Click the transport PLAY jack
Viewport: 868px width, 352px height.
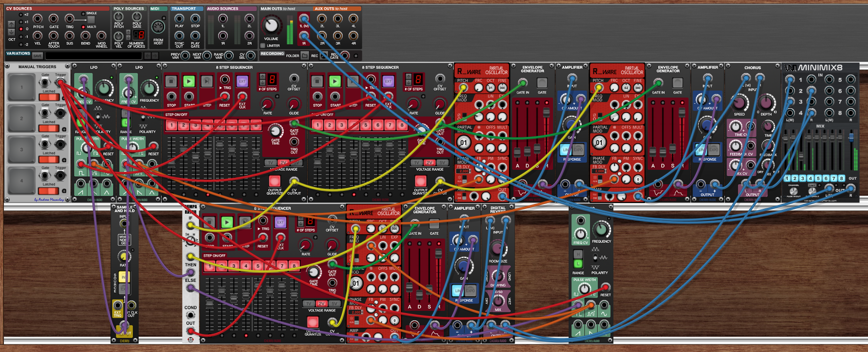point(179,19)
